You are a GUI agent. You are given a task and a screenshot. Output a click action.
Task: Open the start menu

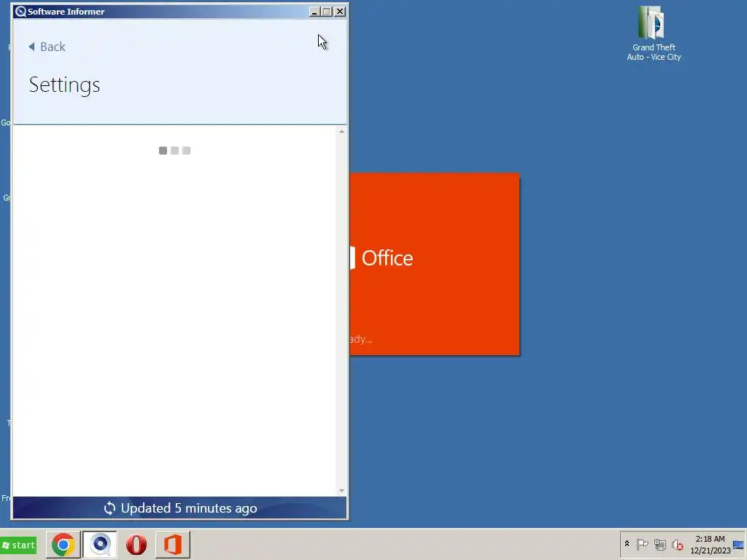(18, 545)
